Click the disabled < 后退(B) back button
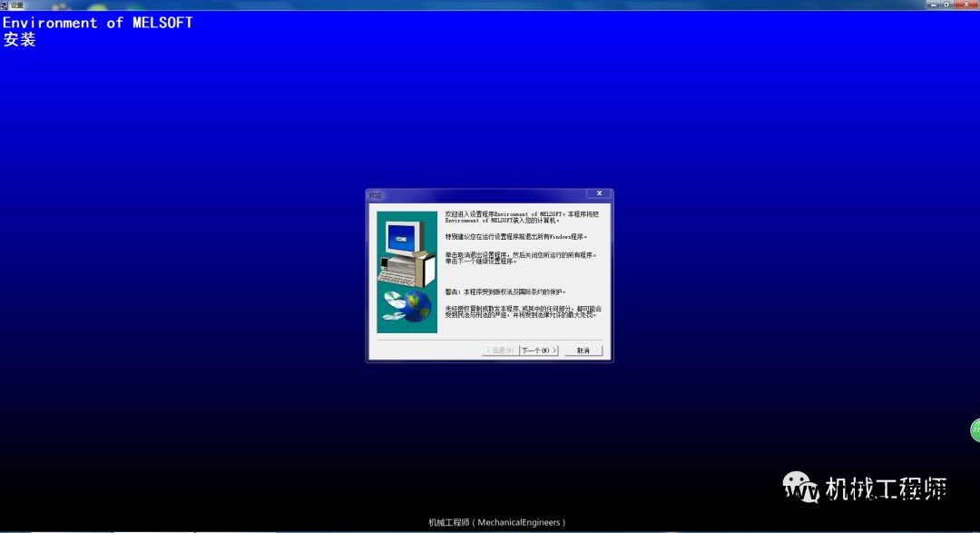980x533 pixels. [500, 350]
